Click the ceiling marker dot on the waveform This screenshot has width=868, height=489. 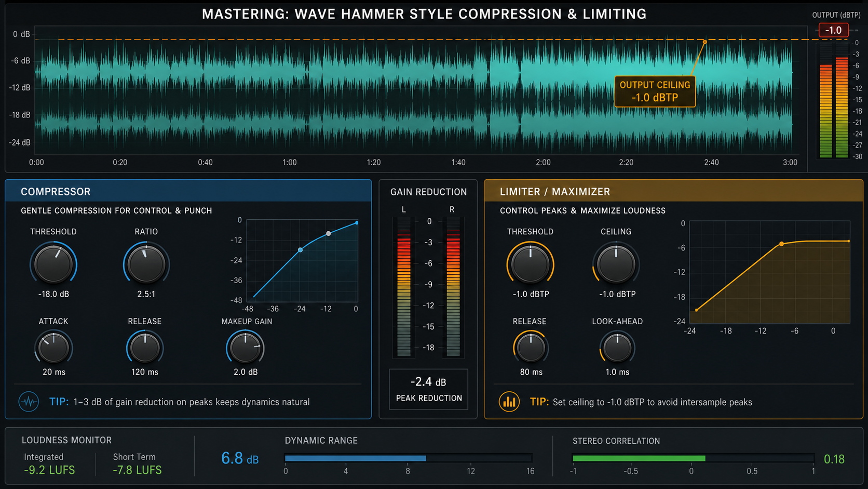[x=704, y=42]
